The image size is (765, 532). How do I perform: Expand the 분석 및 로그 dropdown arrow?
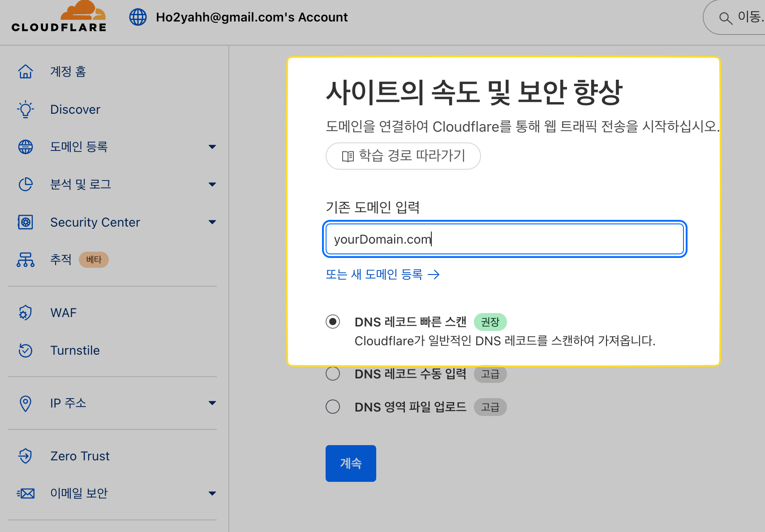point(212,184)
